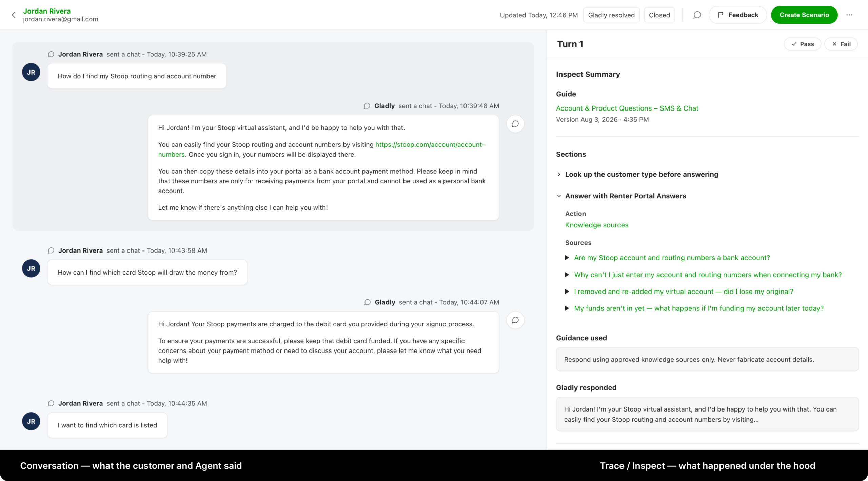Click the 'Turn 1' panel title
Viewport: 868px width, 481px height.
coord(570,44)
